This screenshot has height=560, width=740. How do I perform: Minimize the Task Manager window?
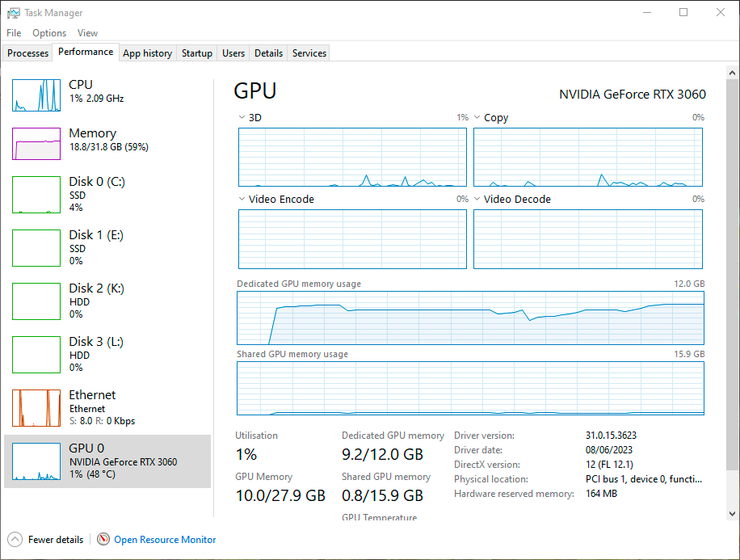(647, 12)
